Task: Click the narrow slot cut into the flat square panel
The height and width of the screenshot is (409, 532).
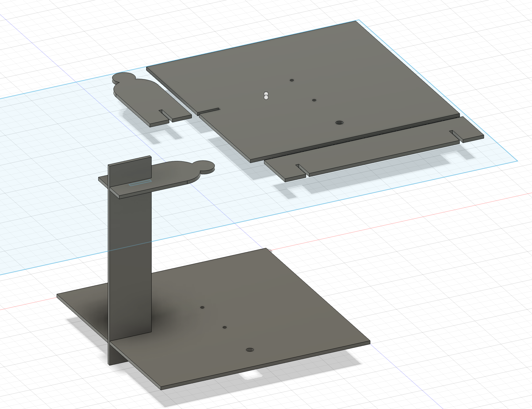Action: click(209, 111)
